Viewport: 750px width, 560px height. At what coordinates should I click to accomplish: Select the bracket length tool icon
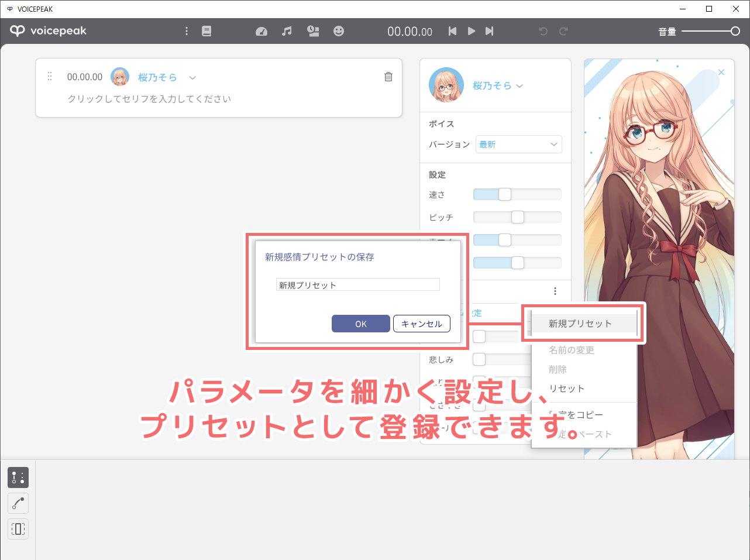[18, 529]
